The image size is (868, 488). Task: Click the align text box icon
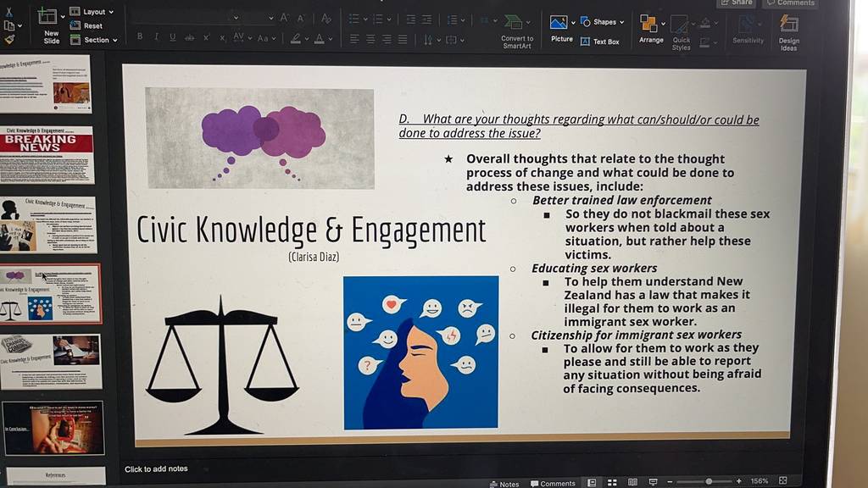point(452,40)
